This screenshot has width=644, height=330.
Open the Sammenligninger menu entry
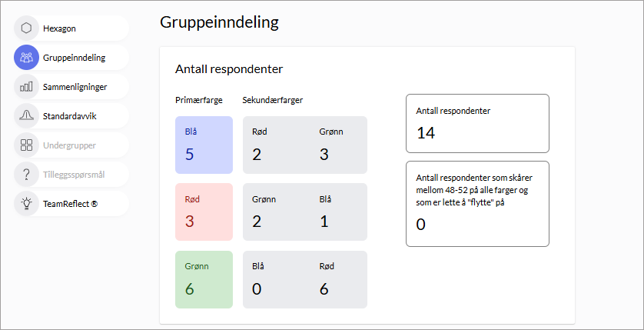click(x=75, y=87)
